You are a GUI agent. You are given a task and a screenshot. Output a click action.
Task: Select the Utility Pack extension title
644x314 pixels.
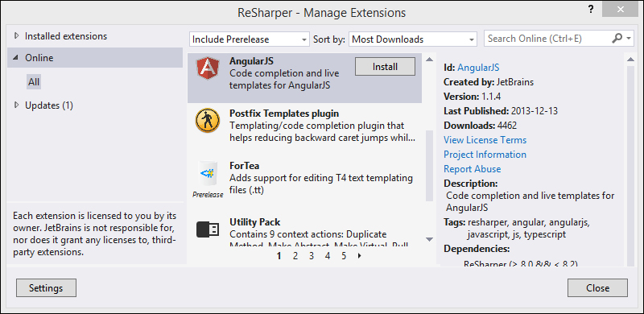(x=254, y=222)
